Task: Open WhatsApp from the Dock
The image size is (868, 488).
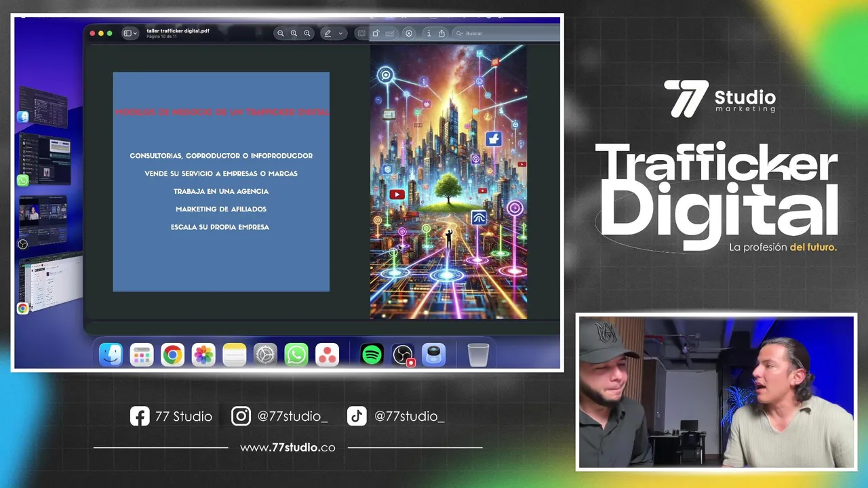Action: point(296,354)
